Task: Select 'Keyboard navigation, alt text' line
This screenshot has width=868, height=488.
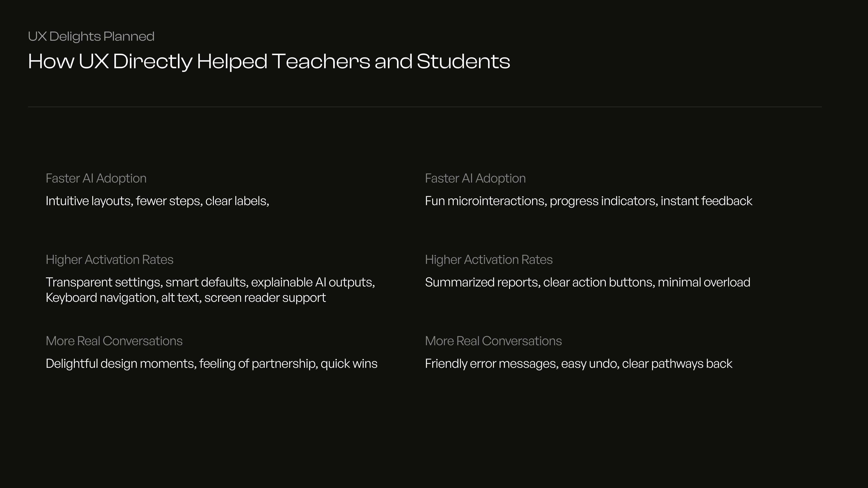Action: point(186,298)
